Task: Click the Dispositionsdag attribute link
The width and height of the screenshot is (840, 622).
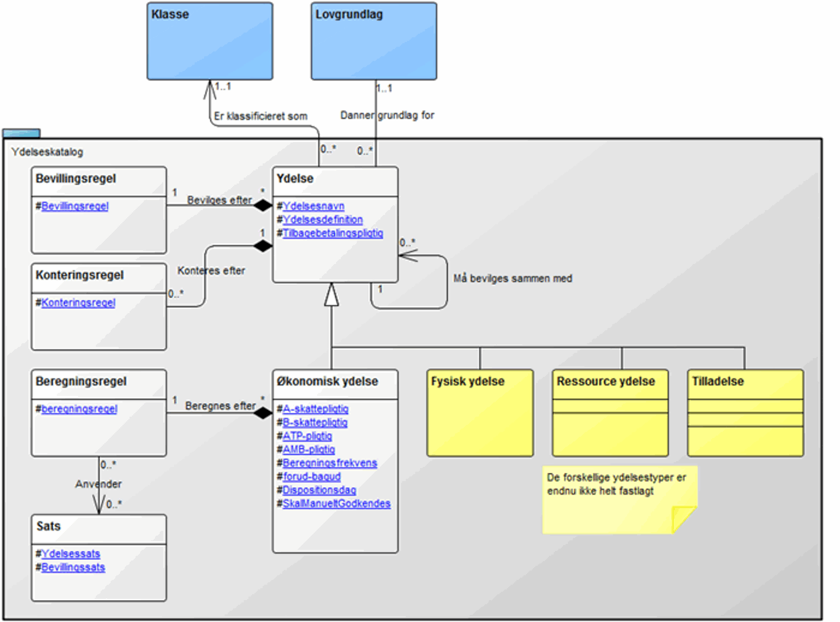Action: pyautogui.click(x=319, y=490)
